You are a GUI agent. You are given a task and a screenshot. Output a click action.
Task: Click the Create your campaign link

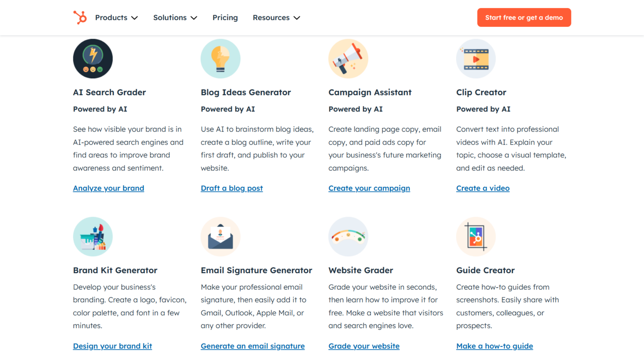point(369,188)
